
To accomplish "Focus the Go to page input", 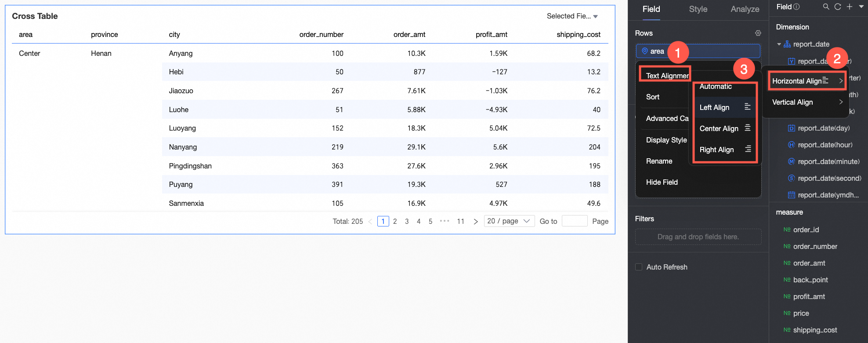I will point(575,221).
